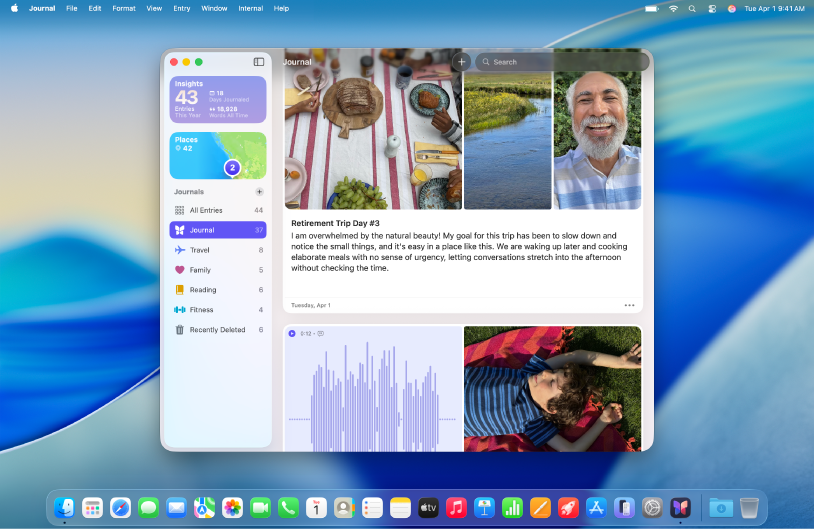Select the Fitness journal
This screenshot has height=530, width=814.
point(218,310)
